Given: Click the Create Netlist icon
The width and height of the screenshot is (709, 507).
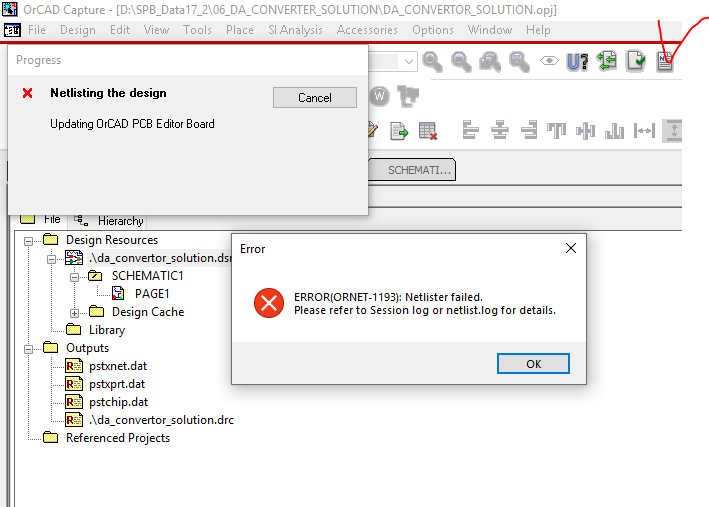Looking at the screenshot, I should (665, 61).
